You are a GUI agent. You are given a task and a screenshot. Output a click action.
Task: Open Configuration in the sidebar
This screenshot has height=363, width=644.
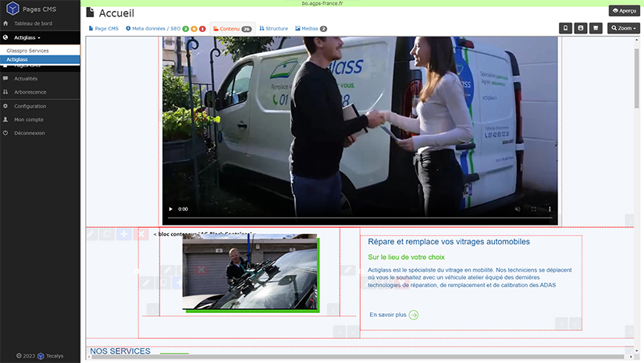pyautogui.click(x=30, y=106)
